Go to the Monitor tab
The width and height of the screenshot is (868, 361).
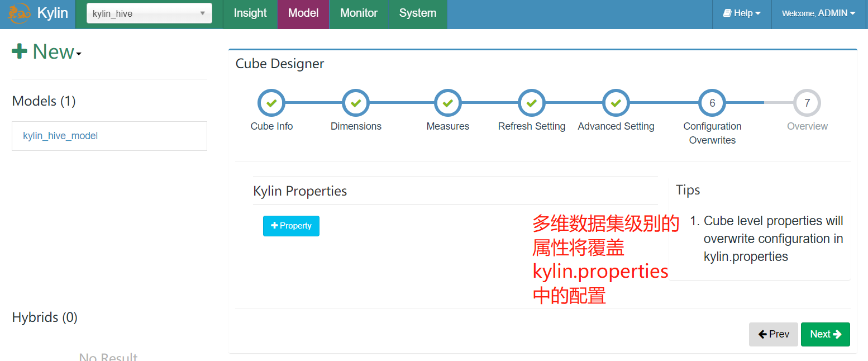tap(359, 13)
